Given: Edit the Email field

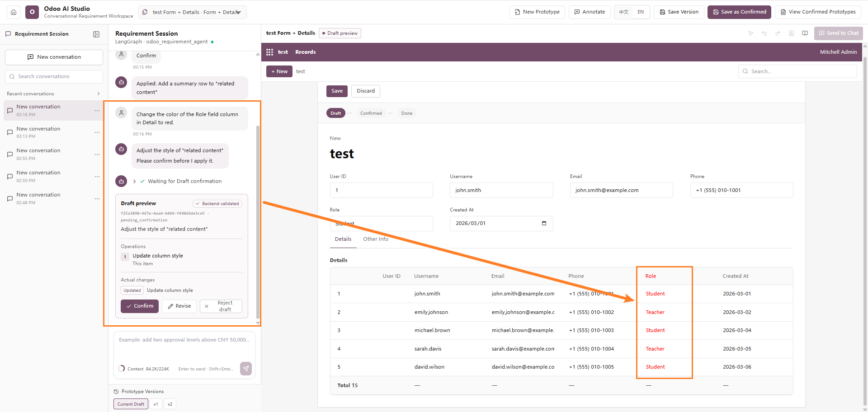Looking at the screenshot, I should pos(622,190).
